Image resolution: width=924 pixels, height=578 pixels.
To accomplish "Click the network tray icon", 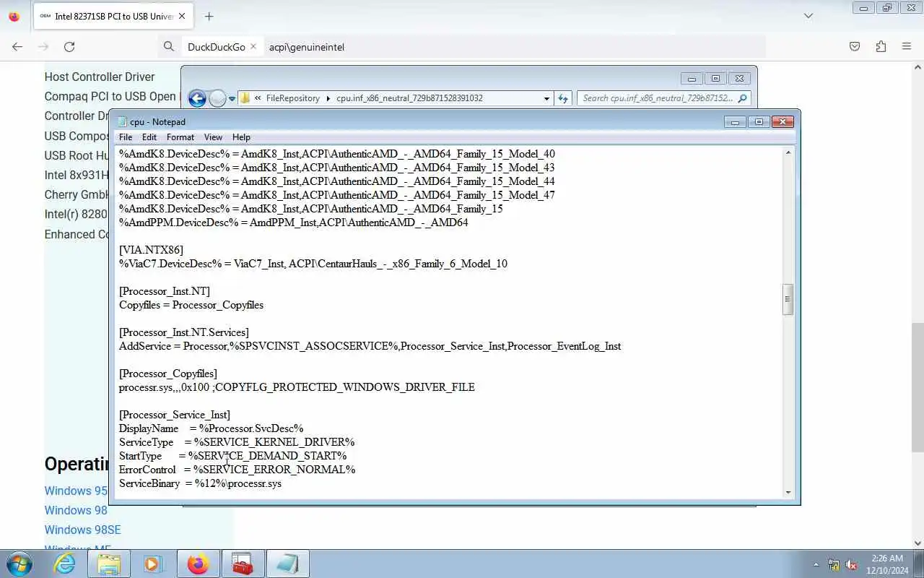I will point(834,564).
